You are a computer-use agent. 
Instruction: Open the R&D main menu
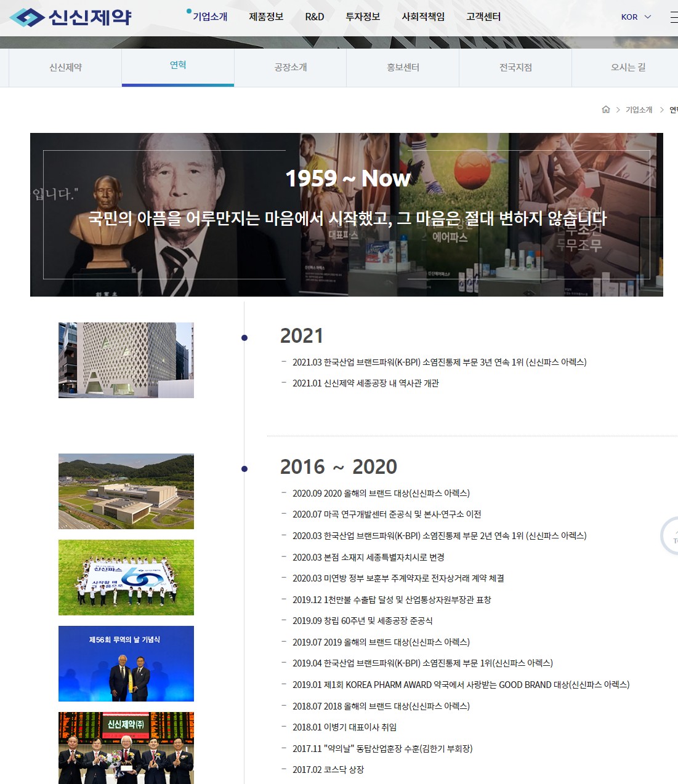pos(315,17)
